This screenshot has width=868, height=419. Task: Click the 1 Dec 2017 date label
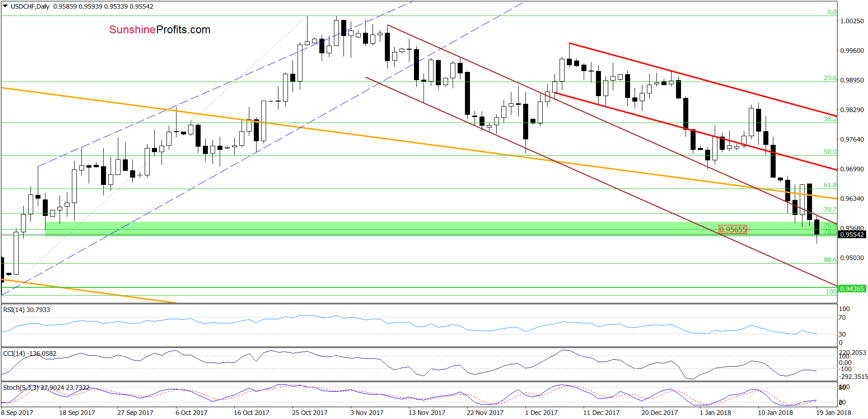541,413
